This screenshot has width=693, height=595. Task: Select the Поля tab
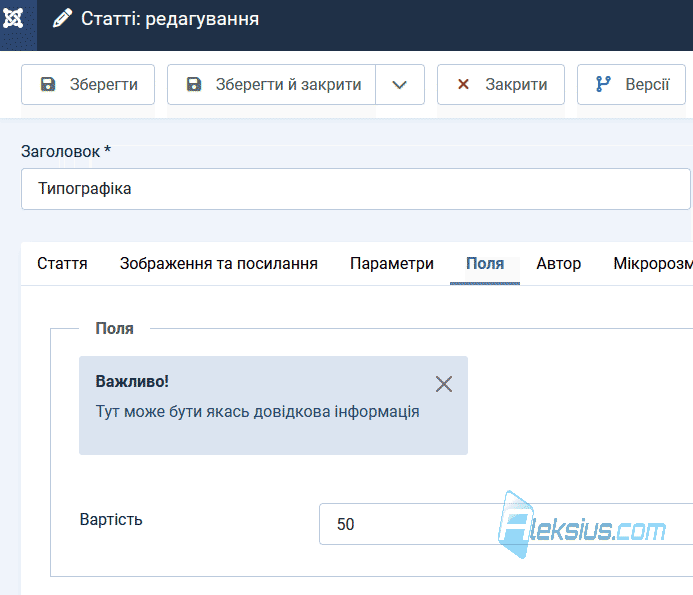coord(485,263)
